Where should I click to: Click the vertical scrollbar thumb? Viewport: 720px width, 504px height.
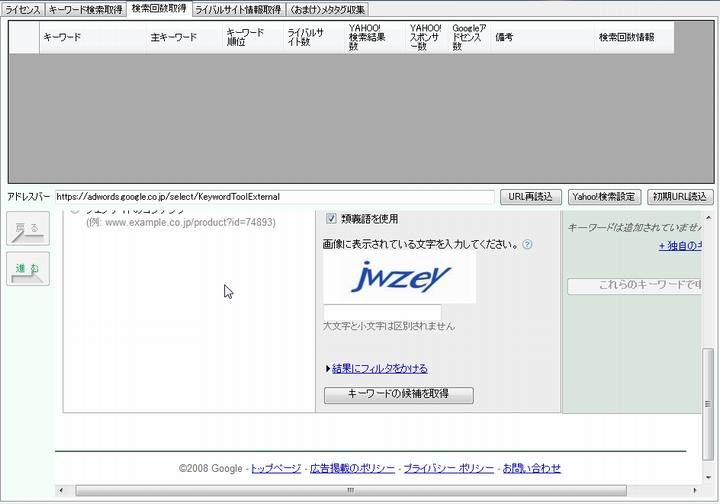[x=708, y=404]
